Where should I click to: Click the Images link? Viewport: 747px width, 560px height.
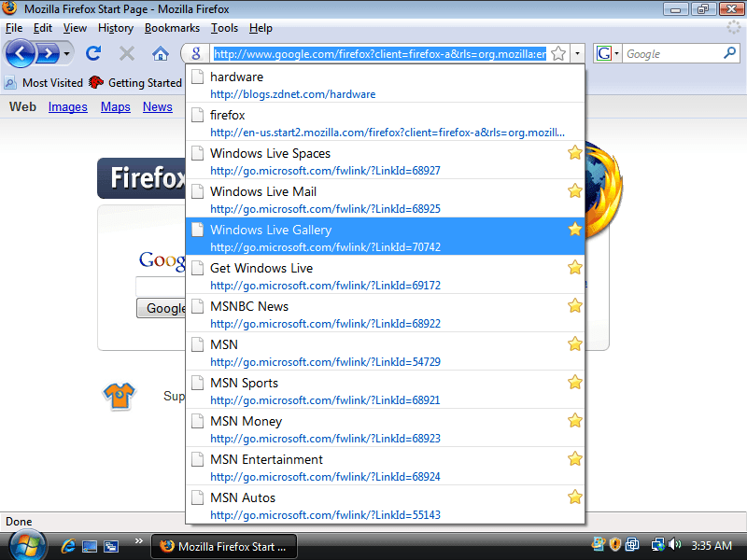pos(67,106)
